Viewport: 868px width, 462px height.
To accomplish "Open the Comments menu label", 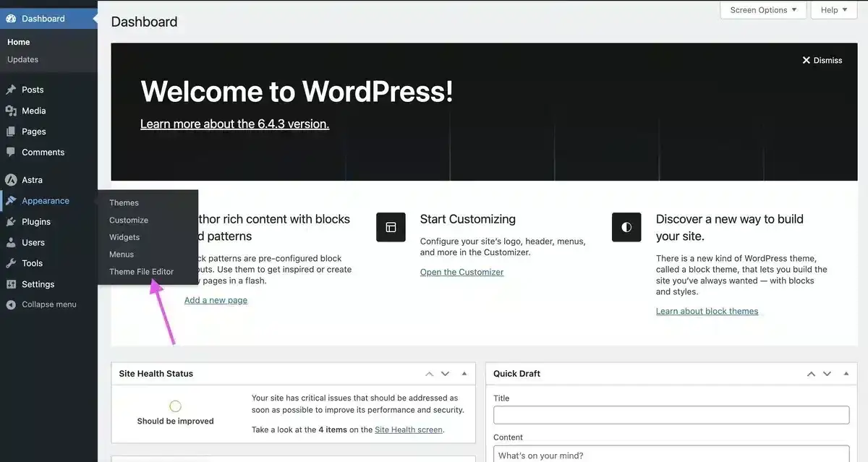I will [x=43, y=153].
